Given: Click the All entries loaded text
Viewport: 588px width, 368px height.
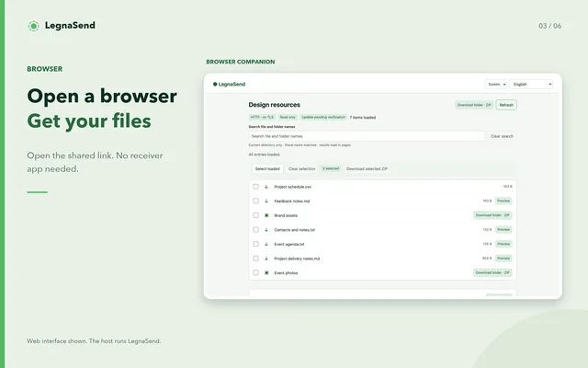Looking at the screenshot, I should (x=265, y=155).
